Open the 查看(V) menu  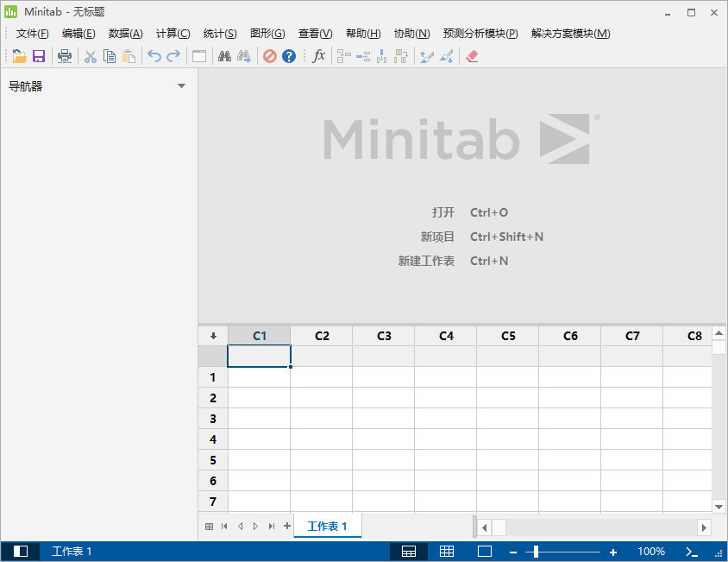315,34
